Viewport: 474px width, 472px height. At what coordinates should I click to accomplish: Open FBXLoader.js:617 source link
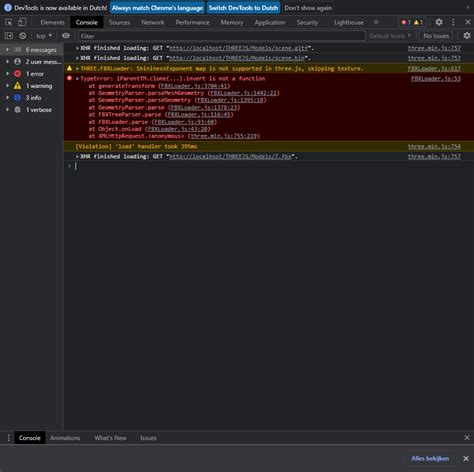point(434,68)
